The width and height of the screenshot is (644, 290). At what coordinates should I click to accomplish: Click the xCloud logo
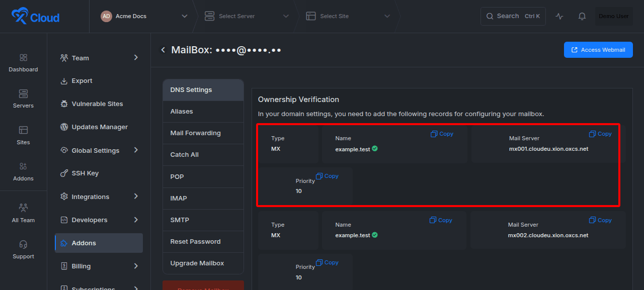click(35, 17)
